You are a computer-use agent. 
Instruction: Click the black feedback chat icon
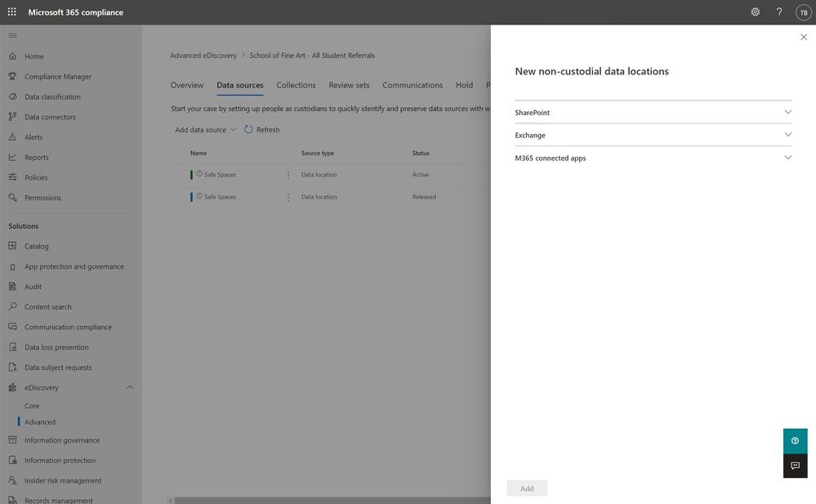pyautogui.click(x=796, y=466)
